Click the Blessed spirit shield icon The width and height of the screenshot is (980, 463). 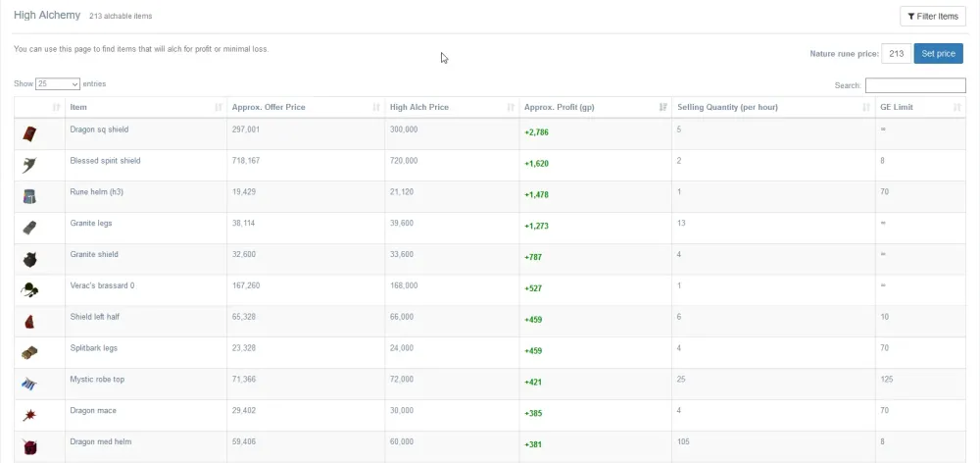coord(29,165)
